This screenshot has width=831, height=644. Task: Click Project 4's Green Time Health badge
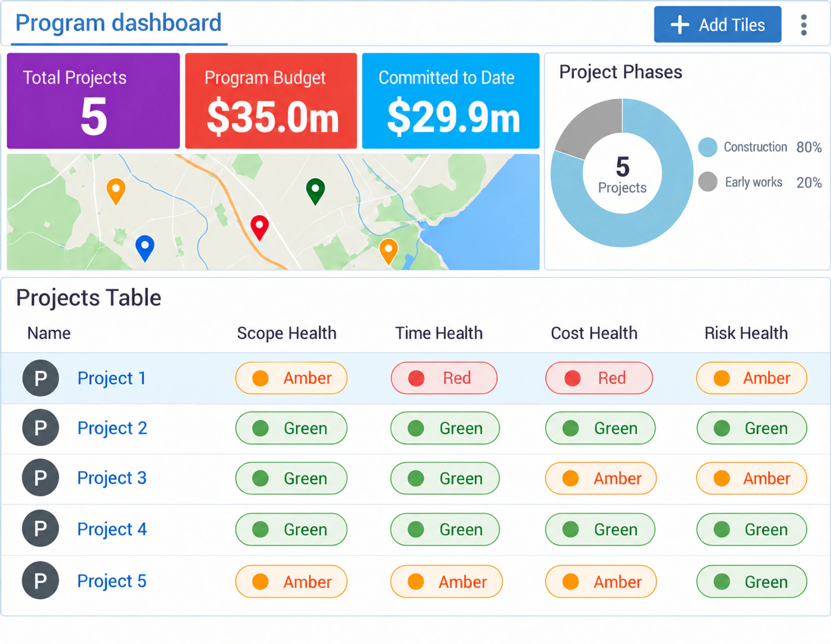445,529
